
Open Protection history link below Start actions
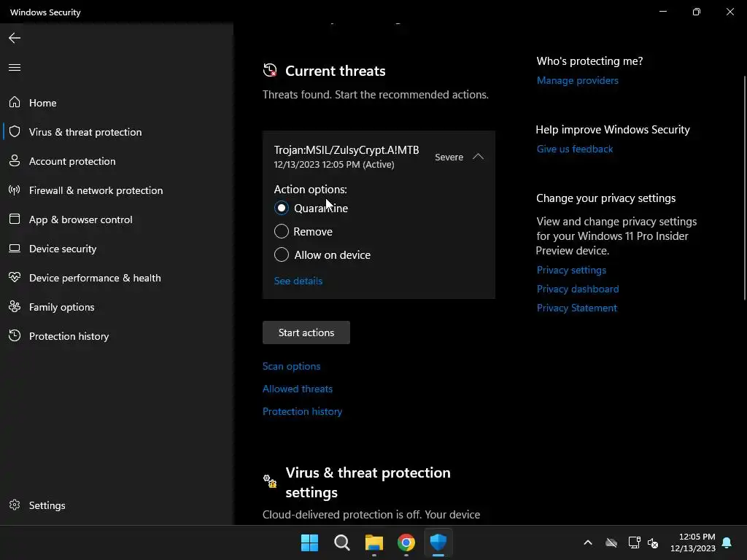[x=303, y=411]
